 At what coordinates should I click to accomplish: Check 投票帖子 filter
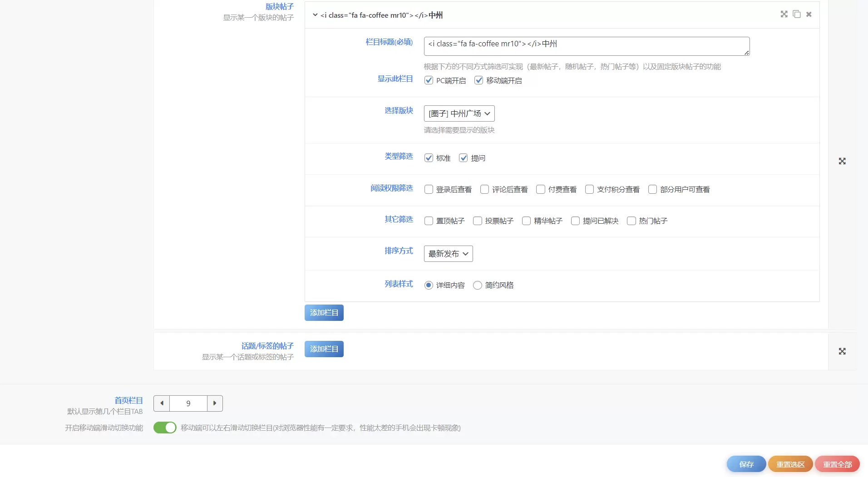click(477, 221)
